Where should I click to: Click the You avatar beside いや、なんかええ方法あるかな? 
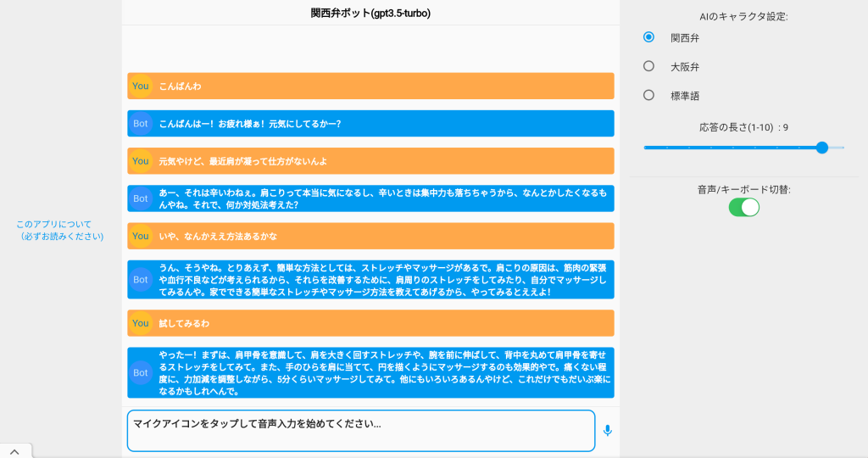coord(141,236)
